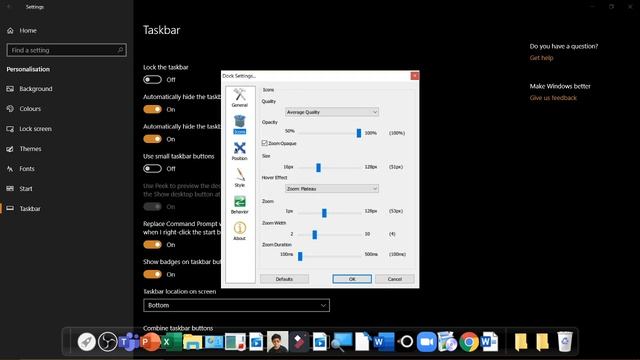Viewport: 640px width, 360px height.
Task: Open the Hover Effect dropdown showing Zoom: Plateau
Action: (331, 189)
